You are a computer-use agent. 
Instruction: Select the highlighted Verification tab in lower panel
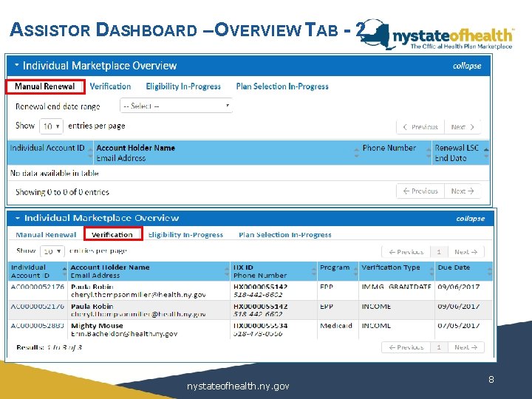(112, 235)
